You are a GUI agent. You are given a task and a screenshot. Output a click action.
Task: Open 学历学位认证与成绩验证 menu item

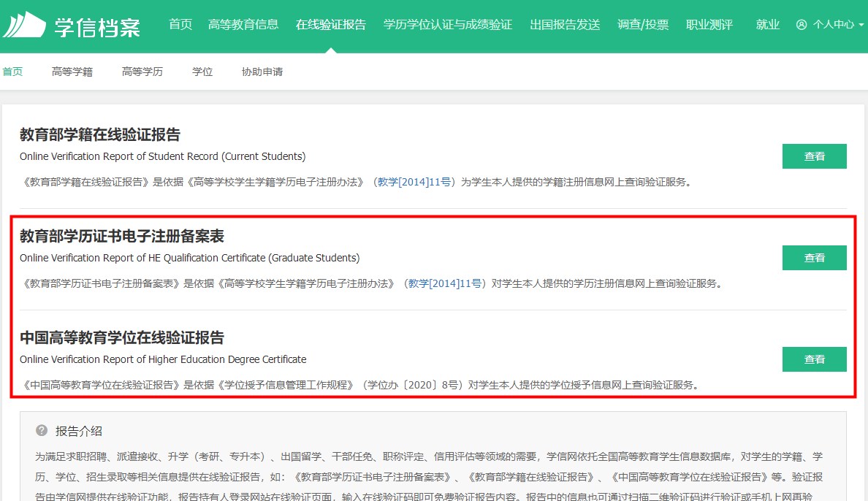coord(446,24)
